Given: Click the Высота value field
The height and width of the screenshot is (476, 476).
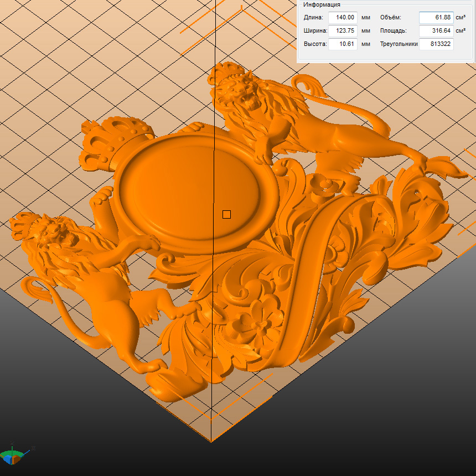Looking at the screenshot, I should [x=343, y=44].
